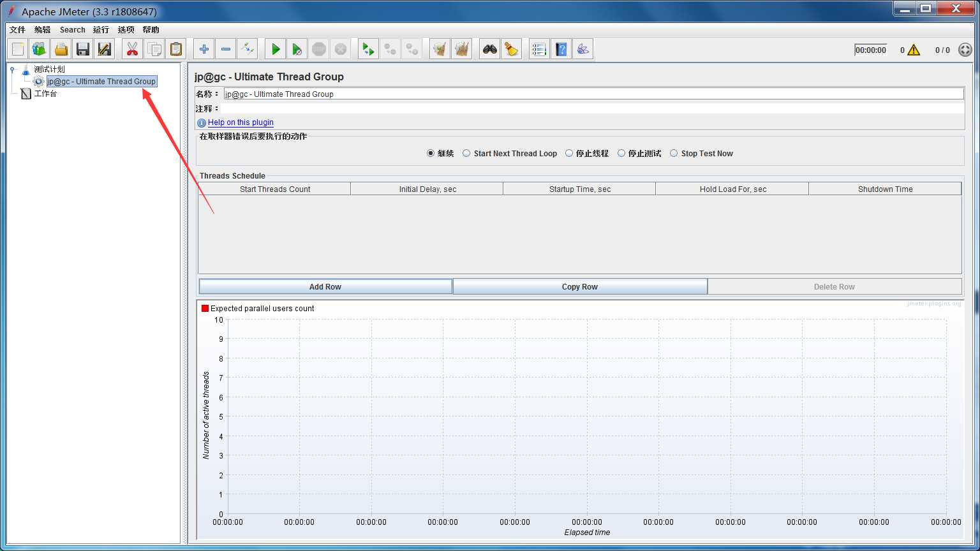Open the Templates icon in toolbar
Image resolution: width=980 pixels, height=551 pixels.
(40, 49)
